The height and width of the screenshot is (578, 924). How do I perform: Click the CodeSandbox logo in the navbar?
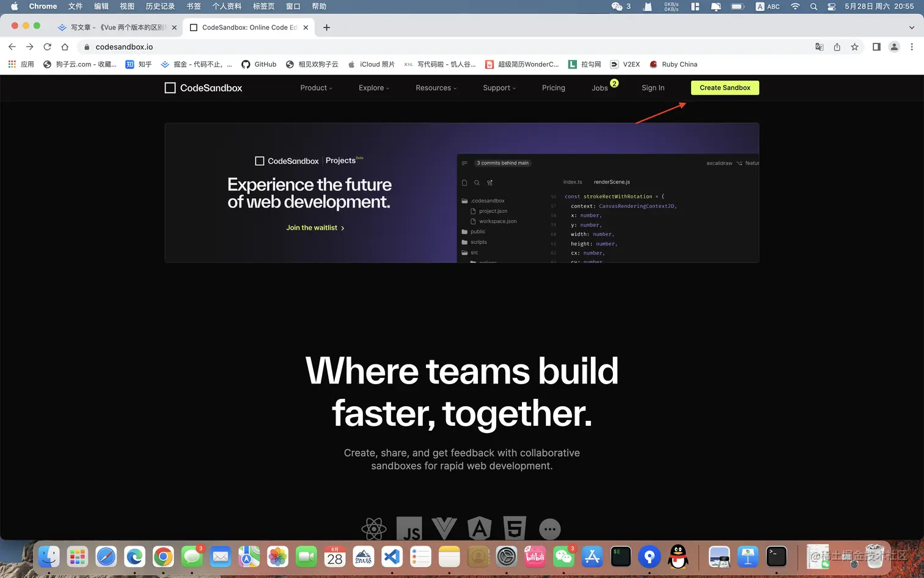tap(204, 88)
